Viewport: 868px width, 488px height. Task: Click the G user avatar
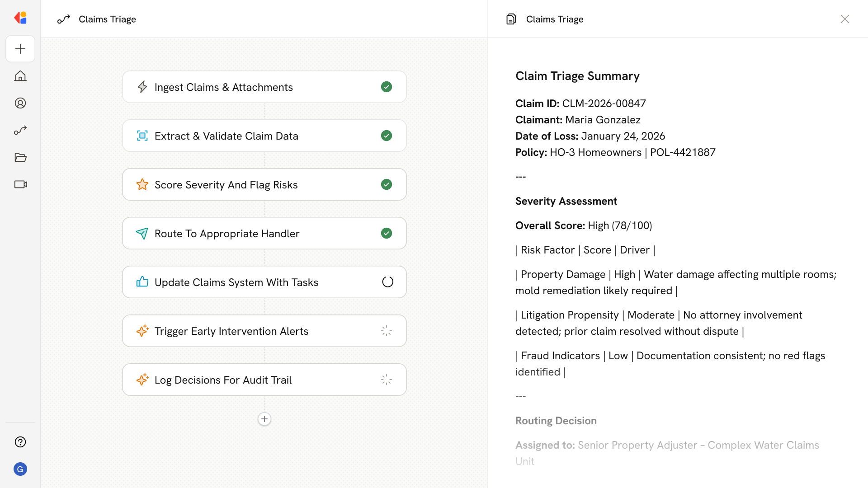20,469
